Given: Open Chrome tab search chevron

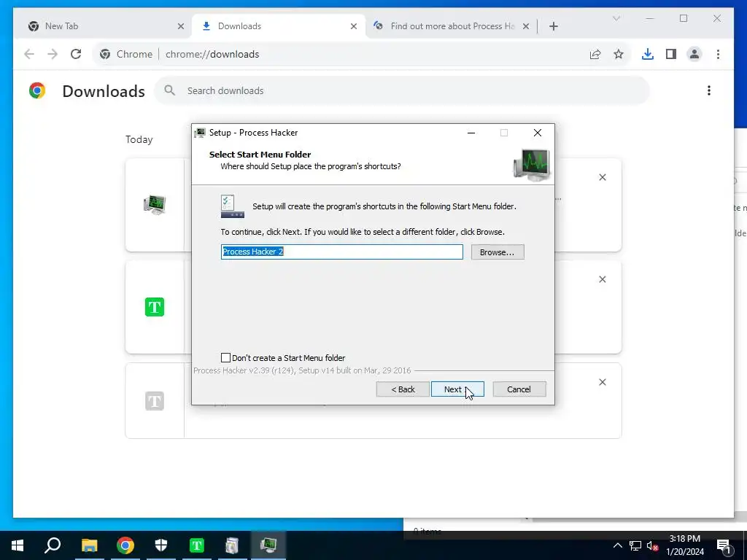Looking at the screenshot, I should tap(616, 18).
